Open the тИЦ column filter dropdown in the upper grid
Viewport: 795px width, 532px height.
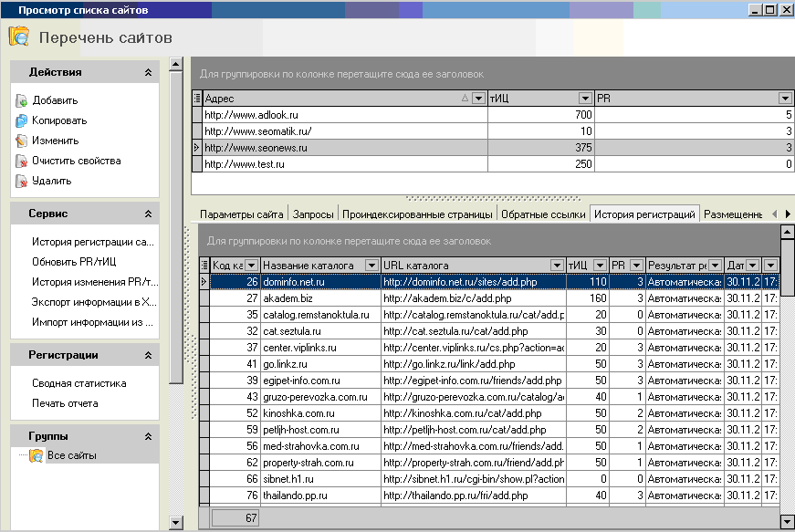(x=584, y=99)
